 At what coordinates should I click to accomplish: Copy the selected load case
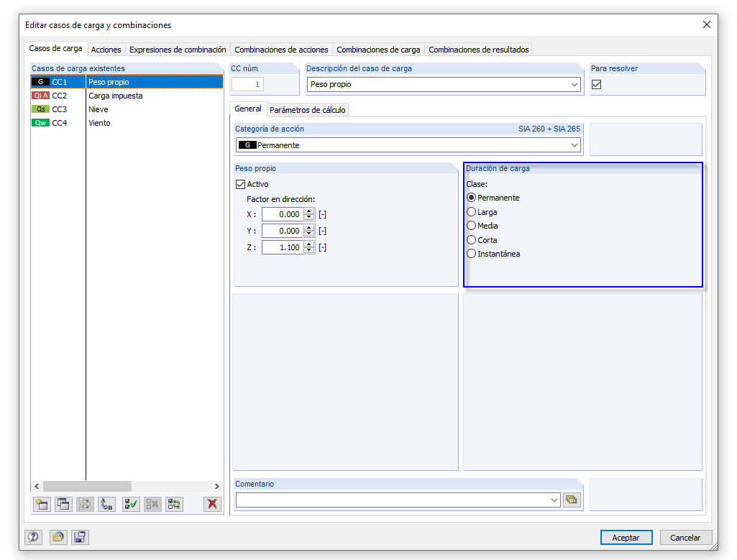click(x=63, y=504)
